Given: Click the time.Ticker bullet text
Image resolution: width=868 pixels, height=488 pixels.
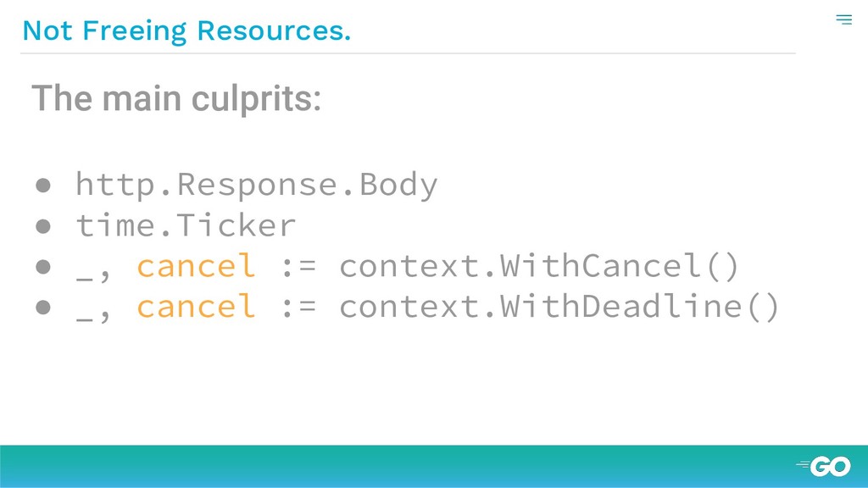Looking at the screenshot, I should pos(186,225).
